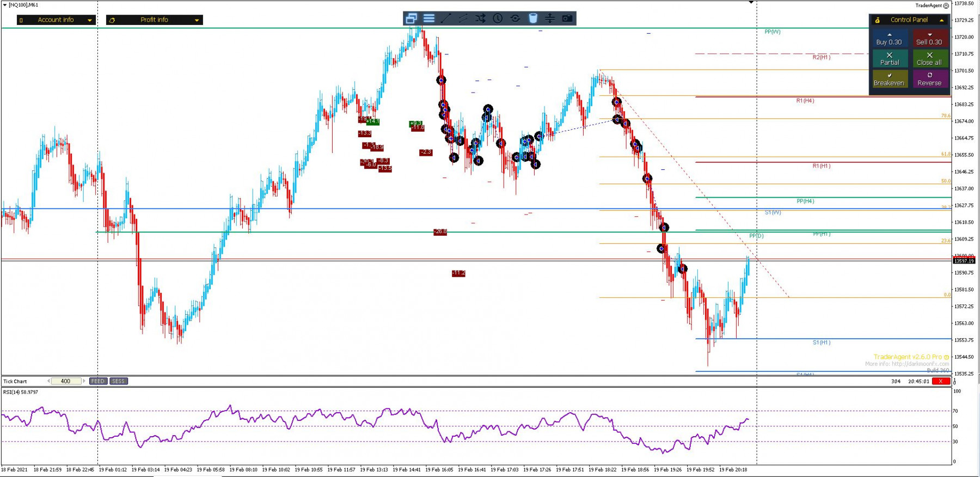Open the hamburger lines menu icon
The image size is (980, 477).
429,19
